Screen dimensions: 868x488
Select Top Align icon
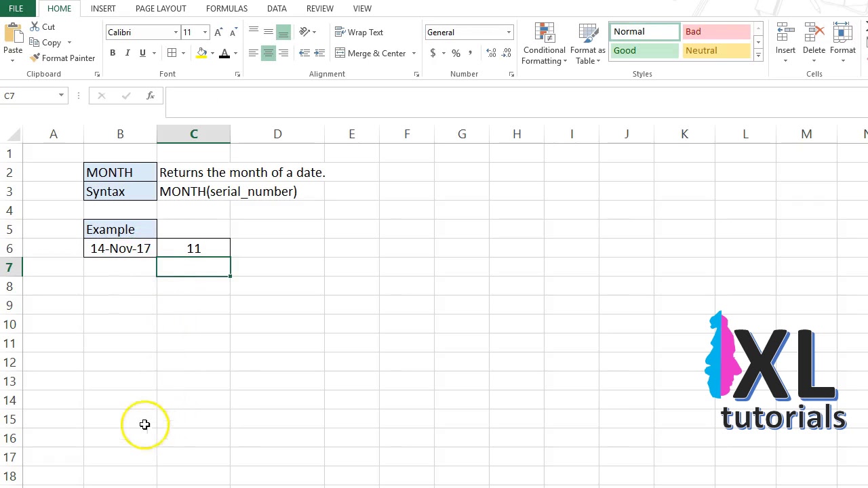(254, 31)
